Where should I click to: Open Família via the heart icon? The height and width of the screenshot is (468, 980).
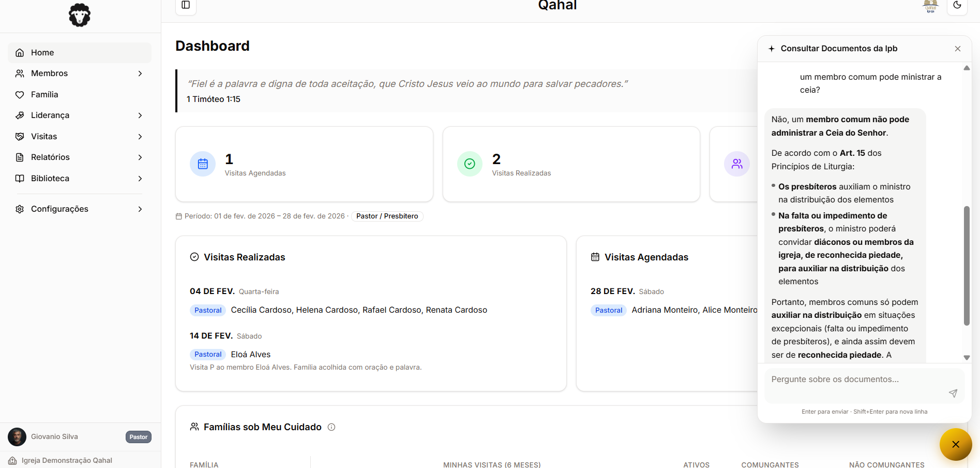point(19,94)
